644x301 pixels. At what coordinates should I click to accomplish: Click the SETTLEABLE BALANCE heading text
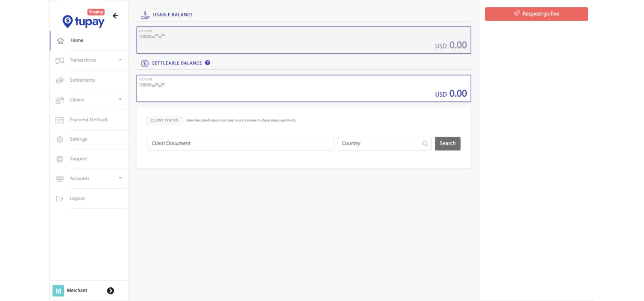(x=177, y=63)
